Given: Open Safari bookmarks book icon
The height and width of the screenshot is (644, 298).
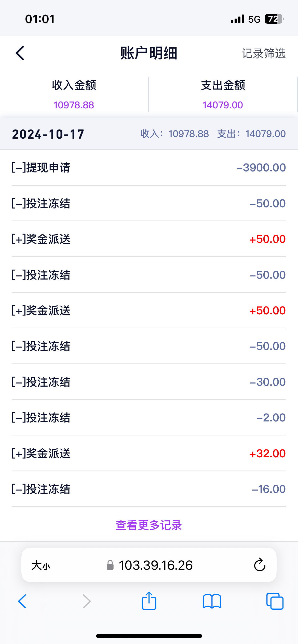Looking at the screenshot, I should coord(212,601).
